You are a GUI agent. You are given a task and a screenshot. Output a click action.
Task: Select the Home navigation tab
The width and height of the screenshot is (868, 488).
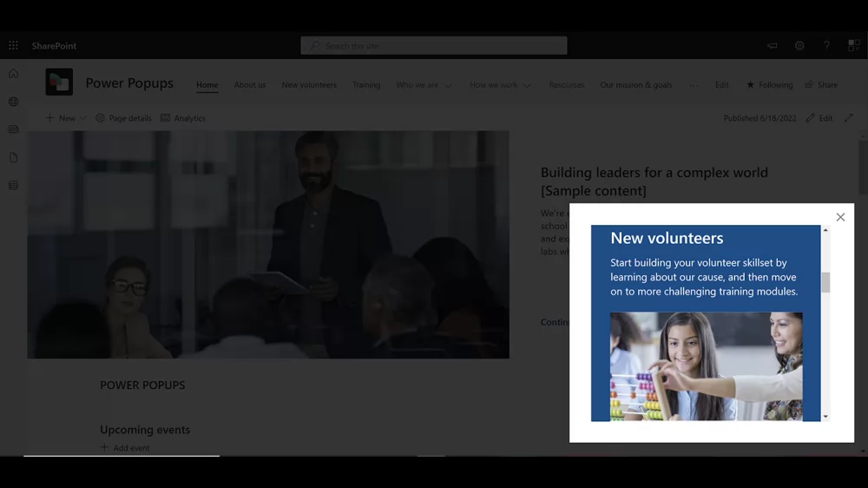207,85
